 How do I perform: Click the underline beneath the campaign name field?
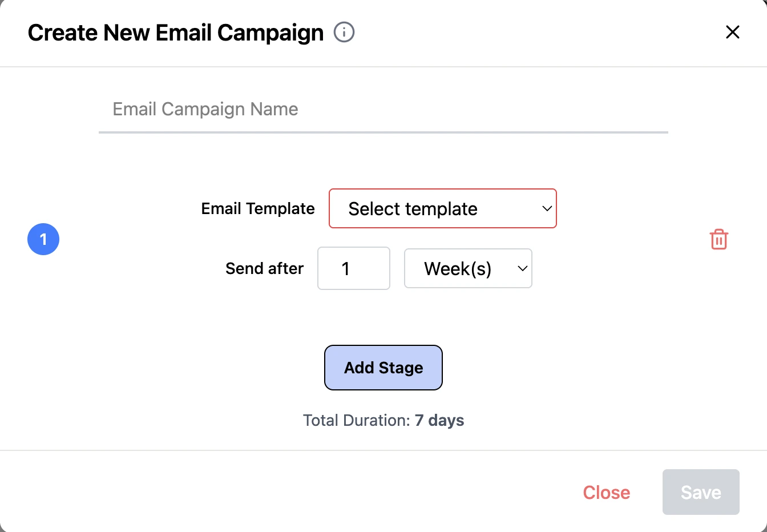pos(383,132)
